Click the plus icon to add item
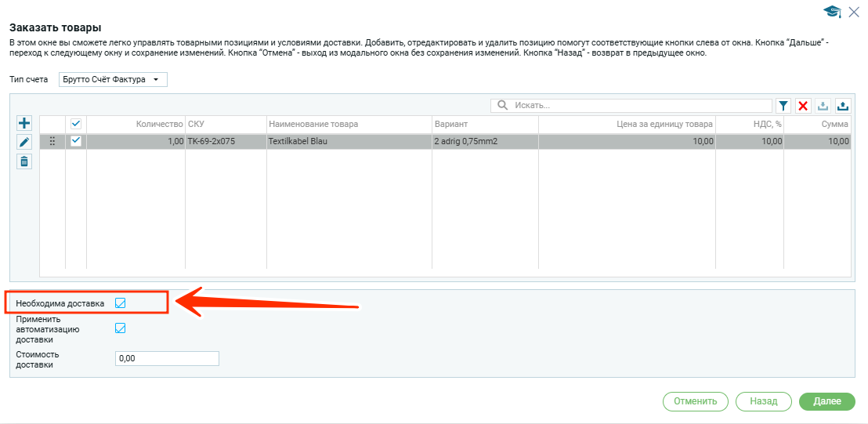The width and height of the screenshot is (868, 424). 24,123
